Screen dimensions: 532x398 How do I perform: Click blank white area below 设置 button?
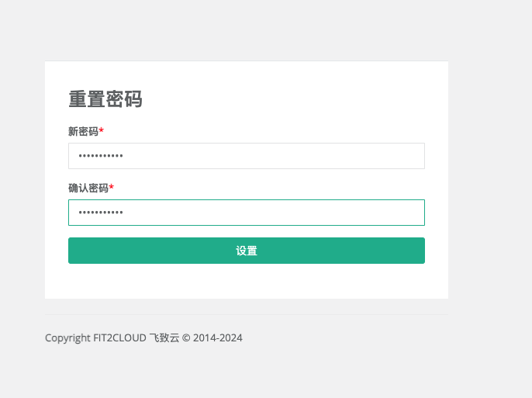(x=246, y=282)
